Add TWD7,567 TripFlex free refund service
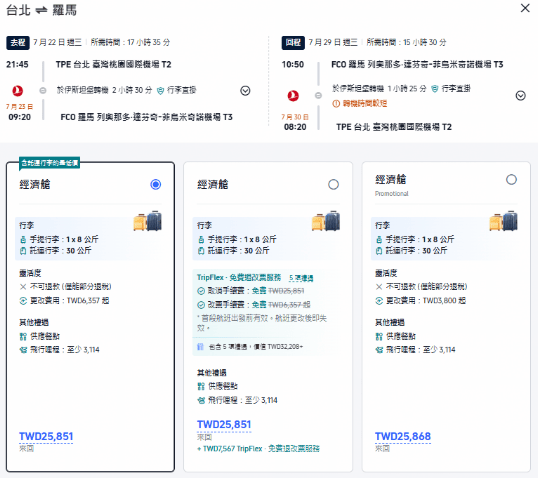The image size is (538, 478). [x=258, y=448]
